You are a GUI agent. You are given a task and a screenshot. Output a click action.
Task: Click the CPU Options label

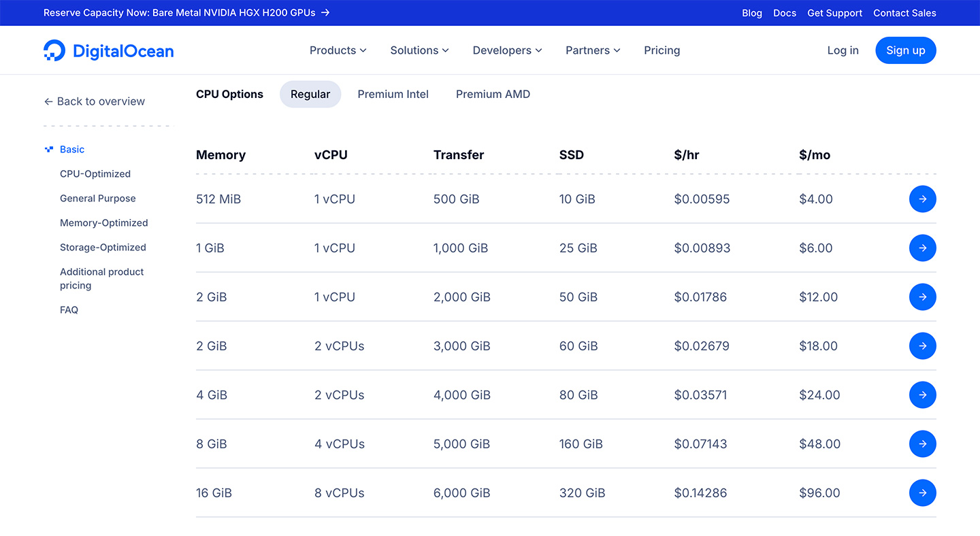[229, 95]
